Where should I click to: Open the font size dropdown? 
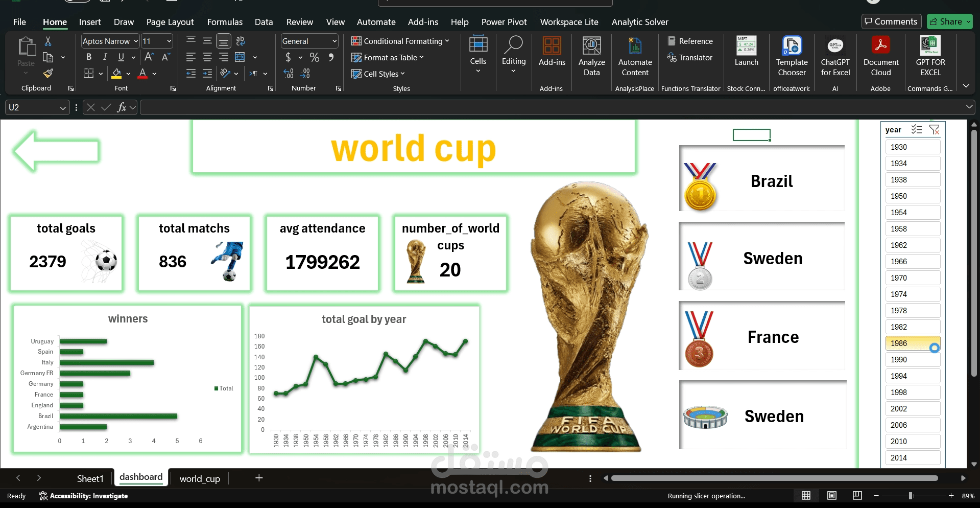click(169, 41)
